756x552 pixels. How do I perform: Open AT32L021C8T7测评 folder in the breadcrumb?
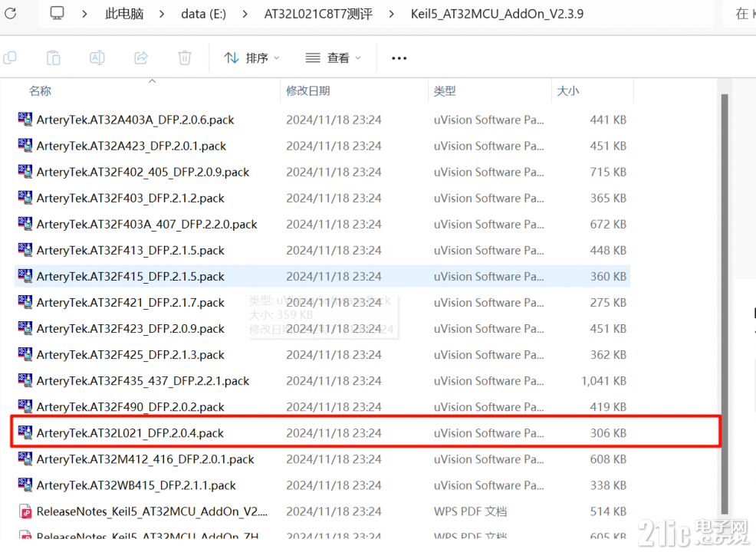[x=318, y=14]
